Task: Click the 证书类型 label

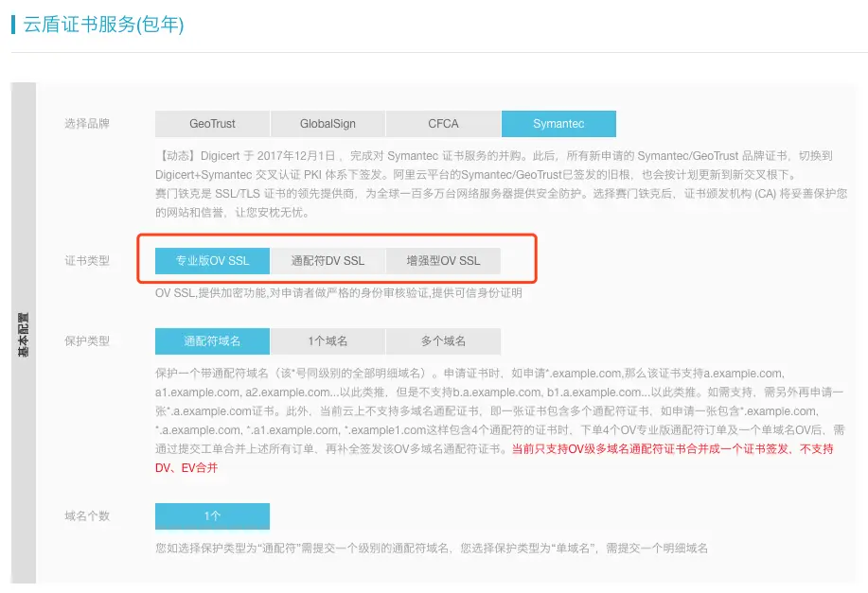Action: coord(87,260)
